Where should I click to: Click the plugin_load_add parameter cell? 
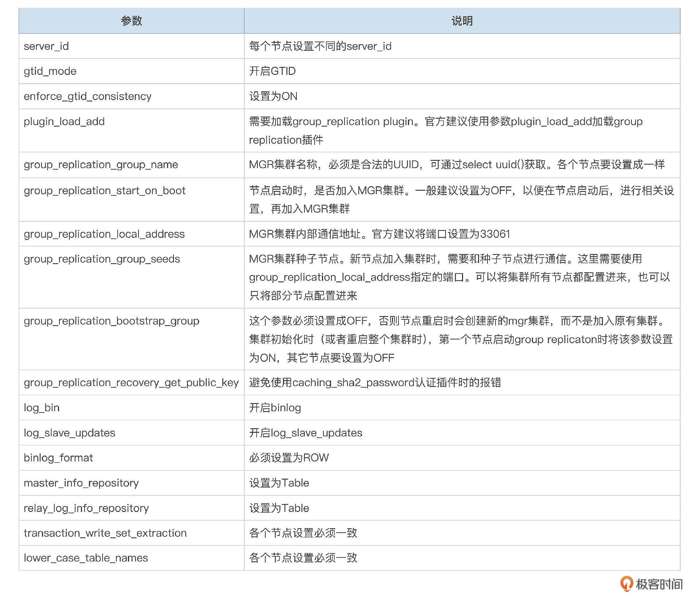click(x=64, y=121)
